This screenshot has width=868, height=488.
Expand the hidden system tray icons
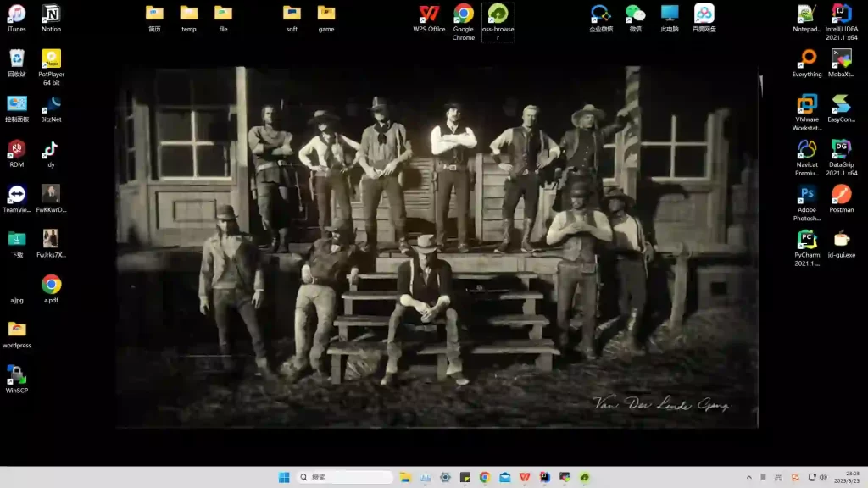coord(749,477)
